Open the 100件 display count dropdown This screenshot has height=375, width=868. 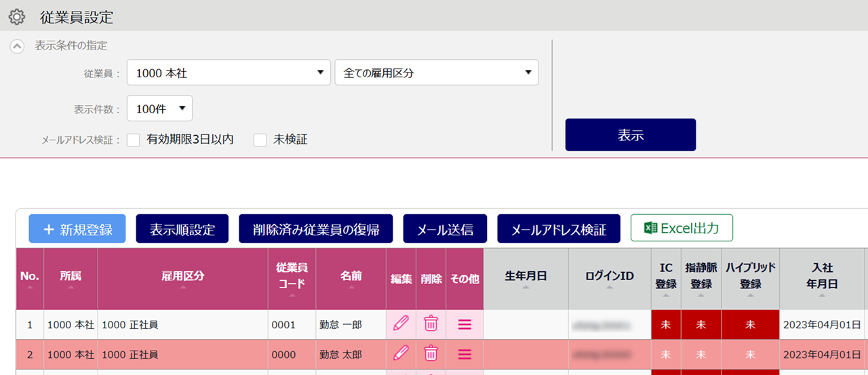click(159, 108)
